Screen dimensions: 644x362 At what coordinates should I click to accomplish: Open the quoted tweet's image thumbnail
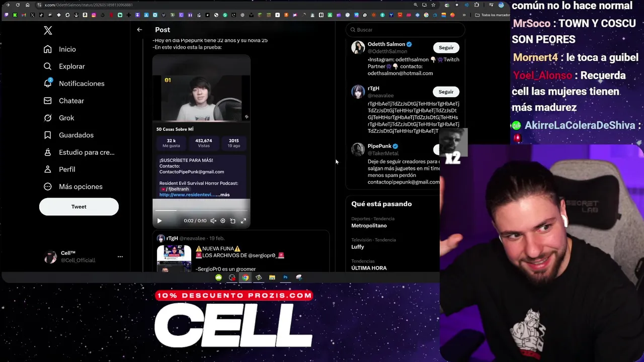pyautogui.click(x=174, y=258)
